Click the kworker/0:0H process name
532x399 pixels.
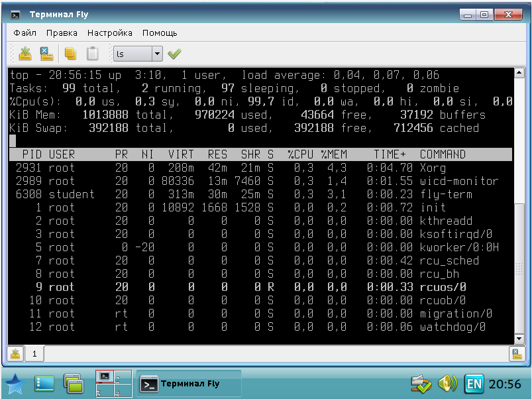(459, 247)
